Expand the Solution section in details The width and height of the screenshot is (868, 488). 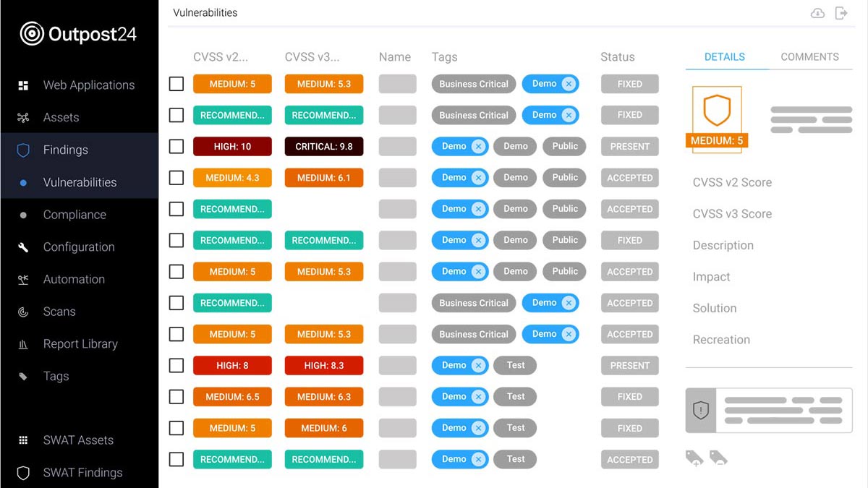714,309
